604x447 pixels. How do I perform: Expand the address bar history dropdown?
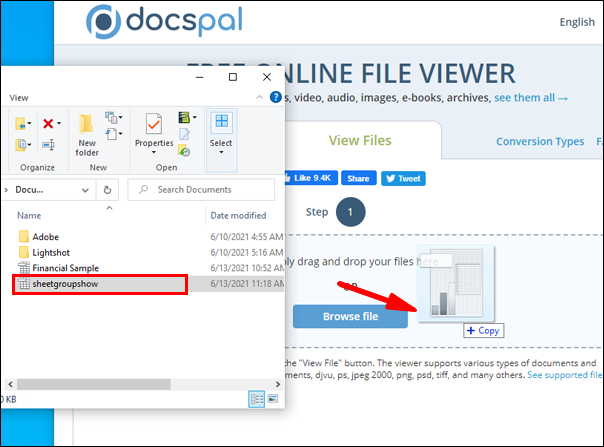pyautogui.click(x=85, y=190)
